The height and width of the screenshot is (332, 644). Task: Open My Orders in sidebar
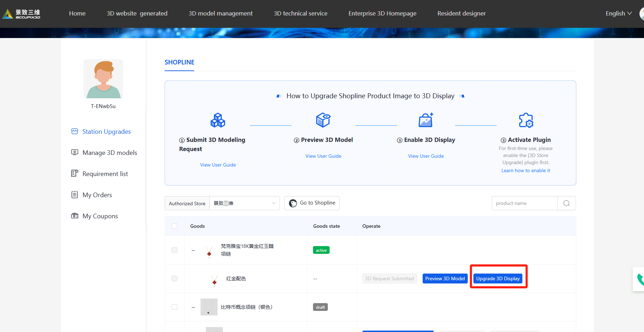pos(97,195)
